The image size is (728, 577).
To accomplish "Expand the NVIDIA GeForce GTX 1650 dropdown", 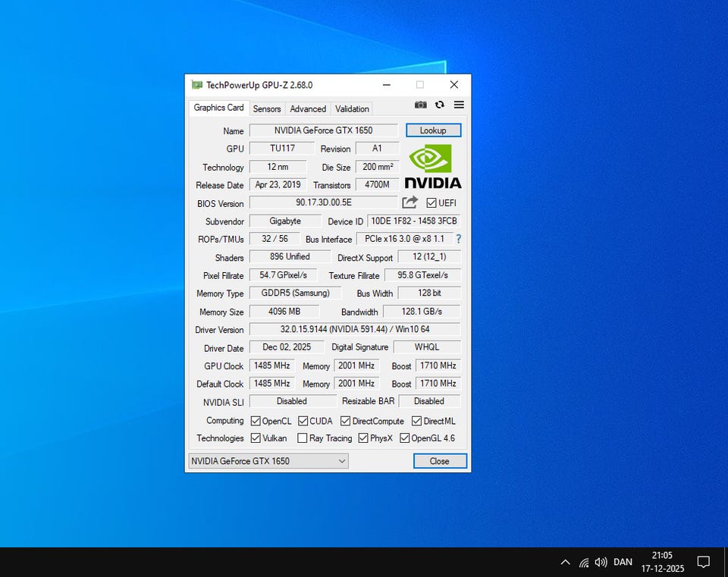I will coord(268,461).
